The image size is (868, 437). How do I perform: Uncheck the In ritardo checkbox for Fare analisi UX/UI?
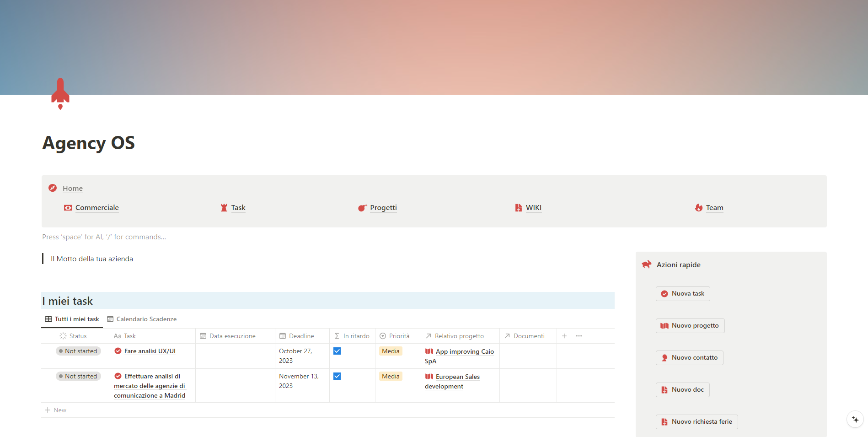(337, 351)
